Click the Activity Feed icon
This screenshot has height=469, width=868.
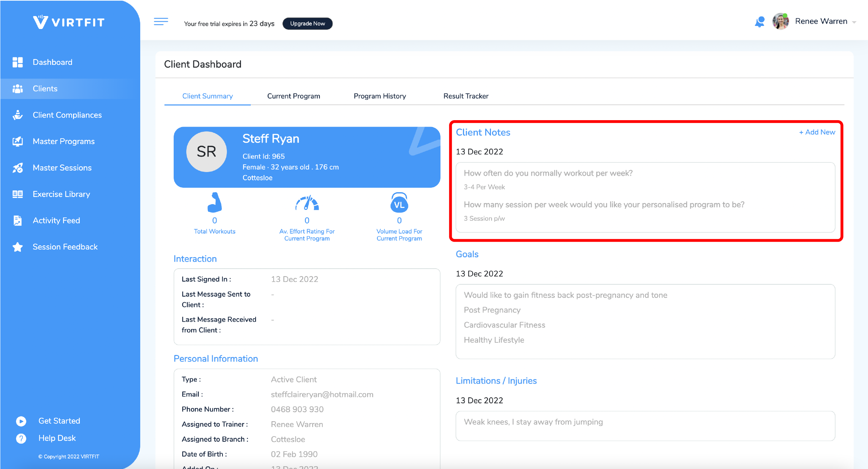(x=17, y=221)
